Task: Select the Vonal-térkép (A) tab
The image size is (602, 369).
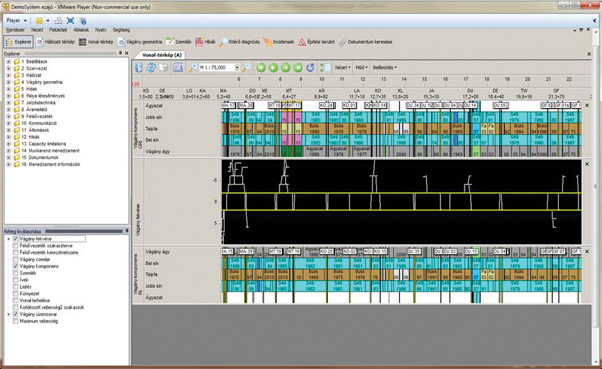Action: [162, 55]
